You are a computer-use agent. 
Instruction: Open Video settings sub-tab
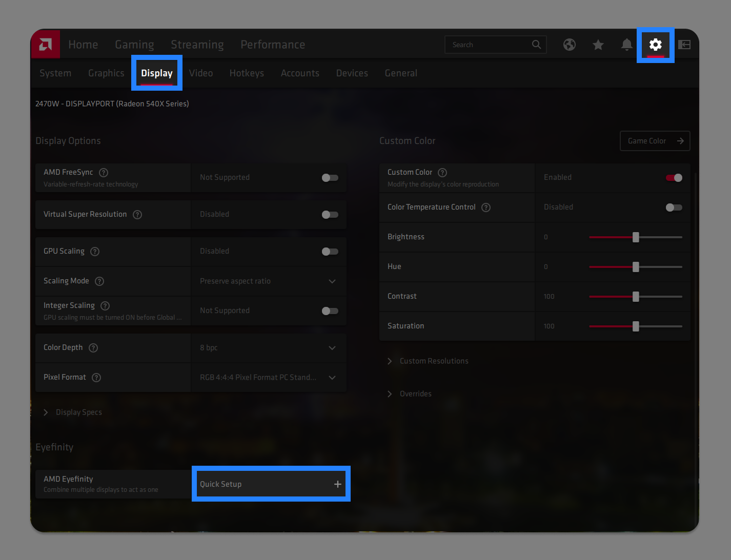(x=201, y=73)
